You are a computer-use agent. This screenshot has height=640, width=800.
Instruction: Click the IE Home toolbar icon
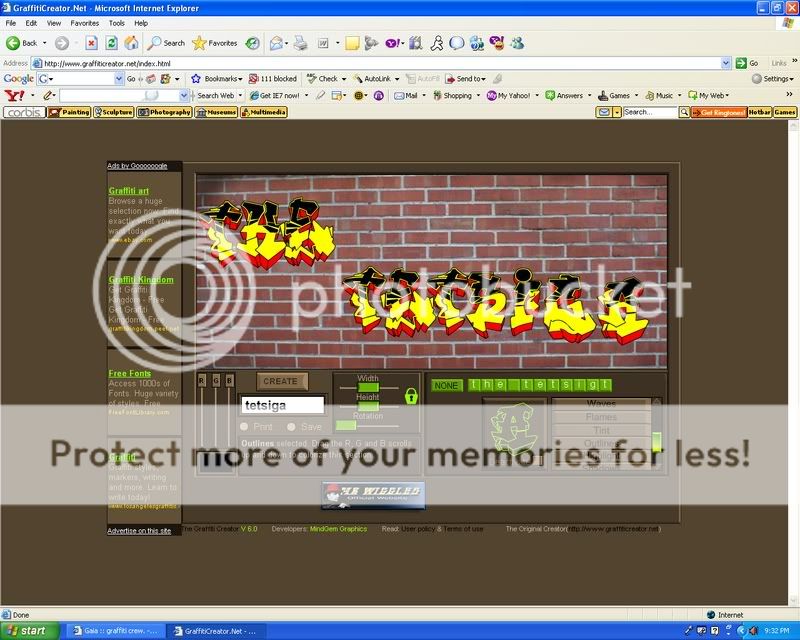[x=130, y=43]
